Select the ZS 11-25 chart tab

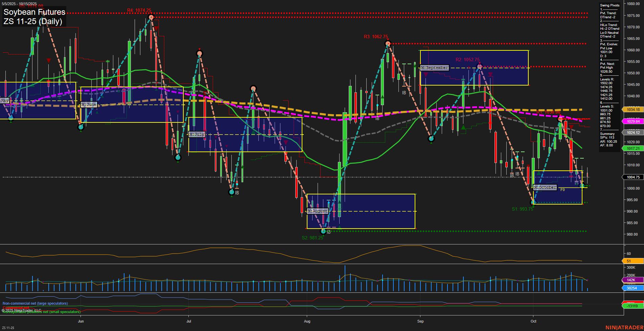coord(7,328)
